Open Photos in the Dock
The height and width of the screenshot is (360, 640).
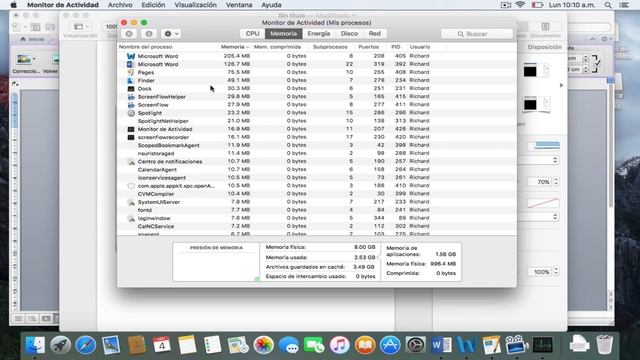pos(263,345)
